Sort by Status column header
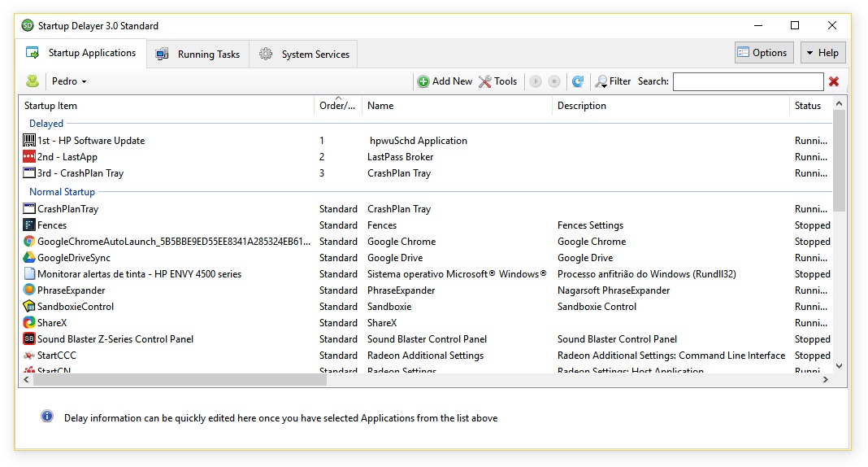The height and width of the screenshot is (467, 868). [810, 106]
